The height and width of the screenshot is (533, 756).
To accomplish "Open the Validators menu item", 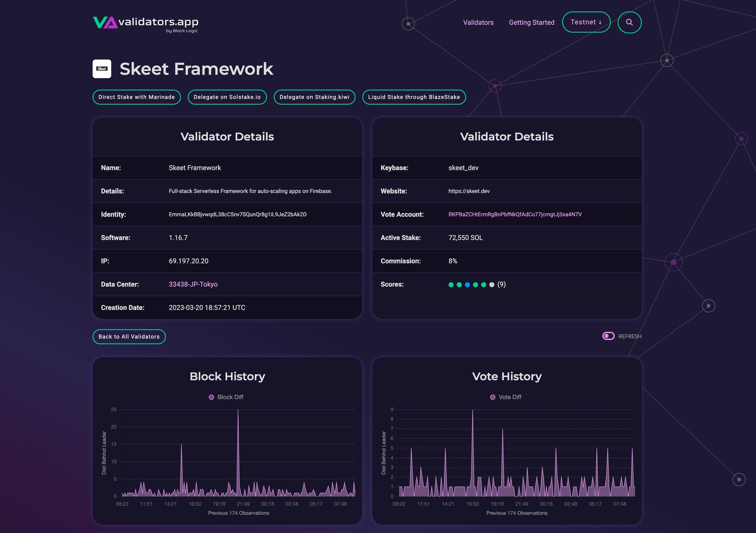I will pos(478,23).
